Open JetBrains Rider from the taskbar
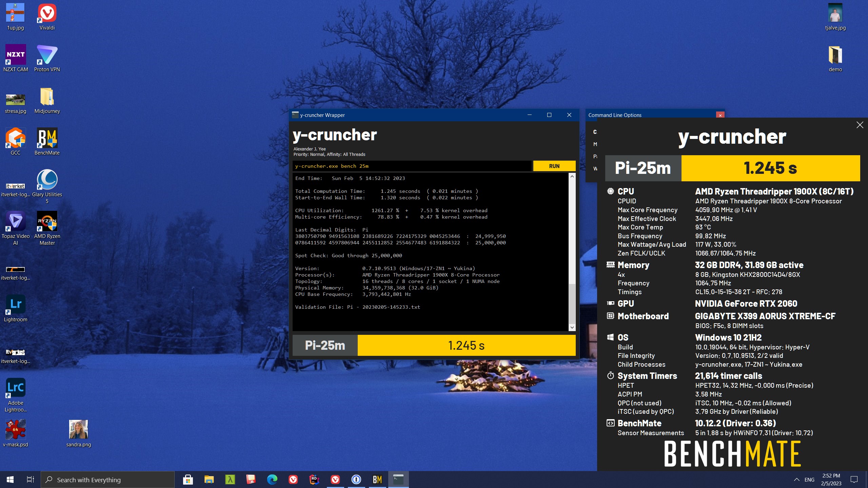868x488 pixels. (314, 480)
